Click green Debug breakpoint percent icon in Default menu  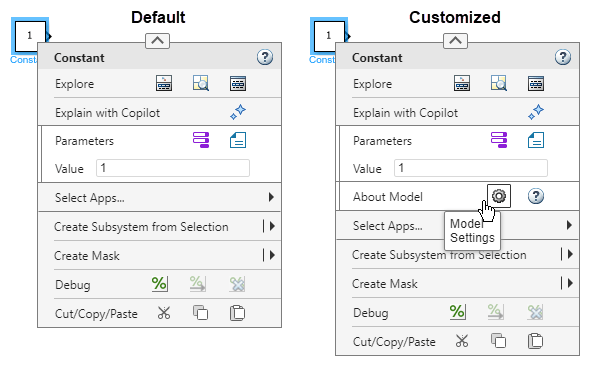(x=160, y=284)
